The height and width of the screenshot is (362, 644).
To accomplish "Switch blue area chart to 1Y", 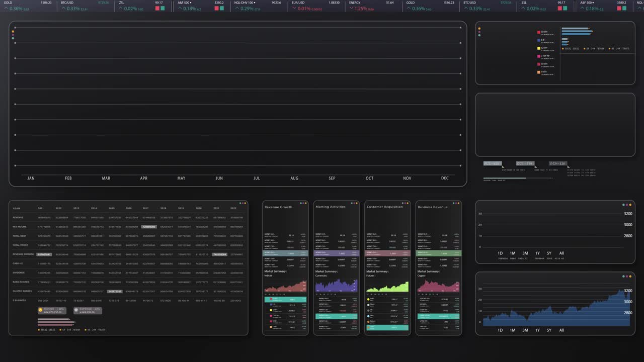I will pos(537,330).
